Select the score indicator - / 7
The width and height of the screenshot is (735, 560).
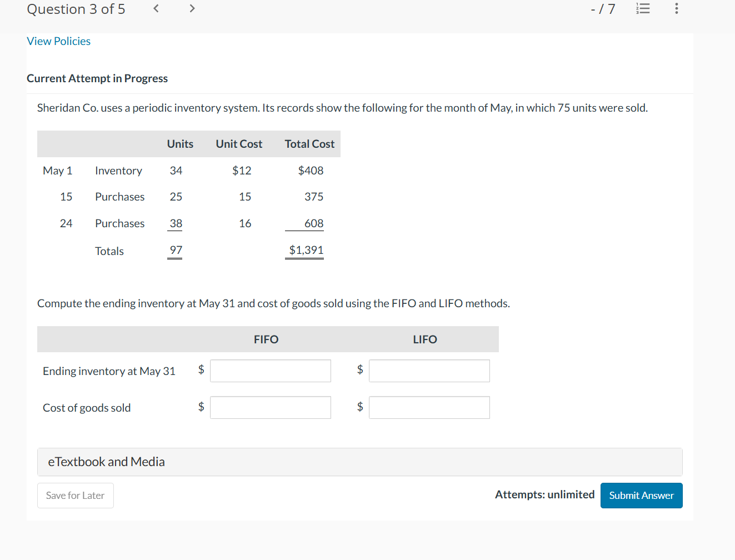[x=603, y=9]
